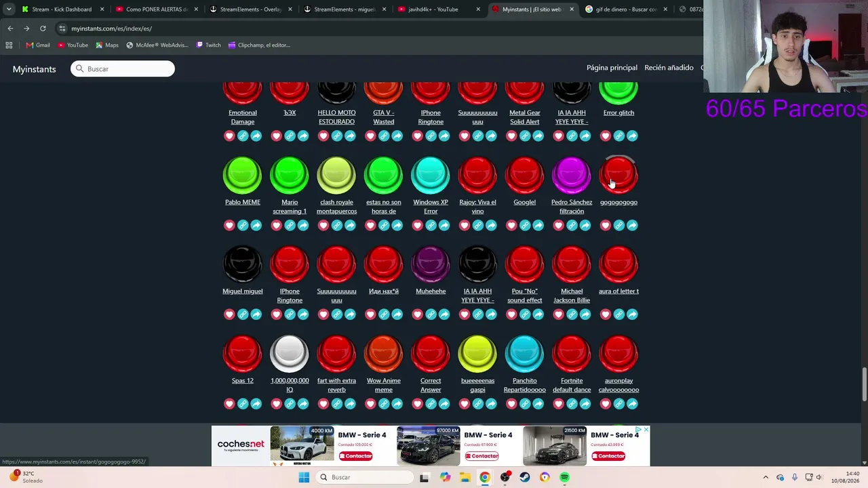Open File Explorer from the taskbar
This screenshot has height=488, width=868.
[465, 477]
